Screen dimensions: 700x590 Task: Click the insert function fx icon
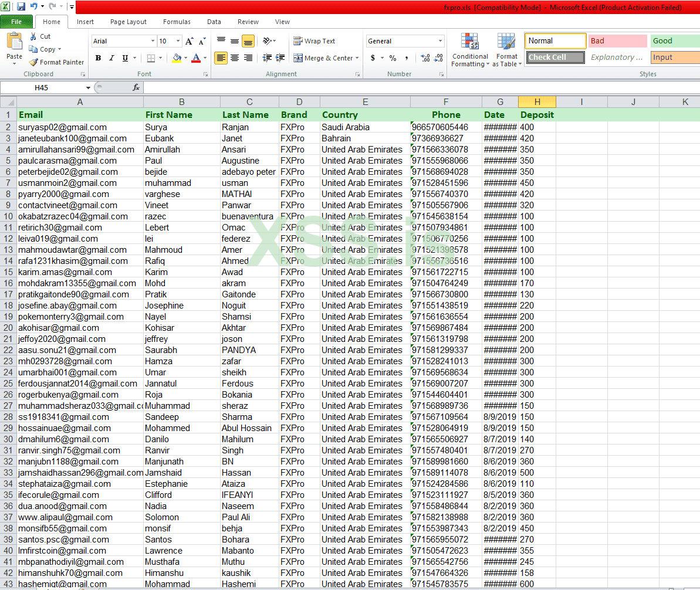pyautogui.click(x=136, y=87)
